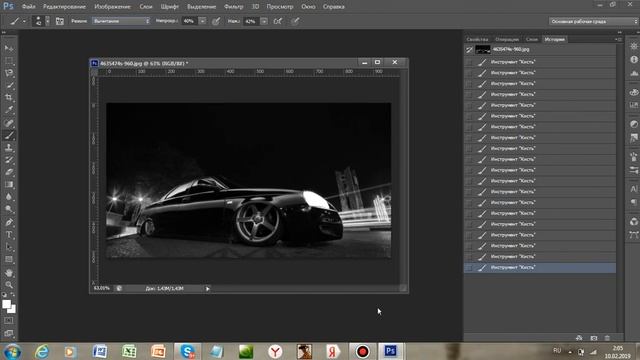Open the painting mode dropdown
The image size is (640, 360).
tap(121, 21)
